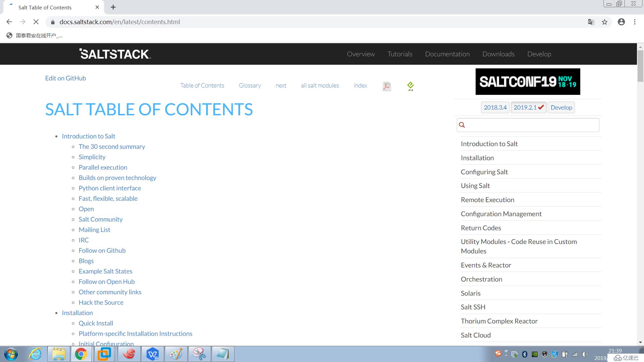Click the Edit on GitHub link

65,78
